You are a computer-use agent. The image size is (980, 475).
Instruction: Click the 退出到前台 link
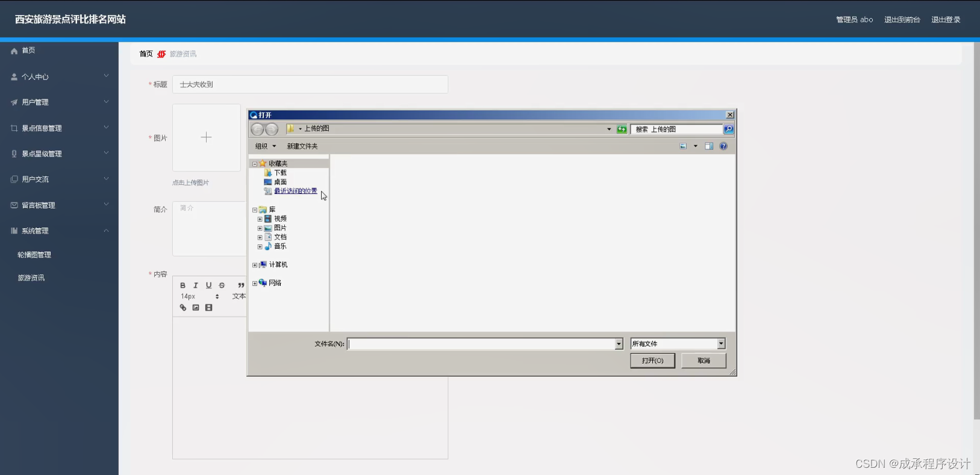point(902,20)
